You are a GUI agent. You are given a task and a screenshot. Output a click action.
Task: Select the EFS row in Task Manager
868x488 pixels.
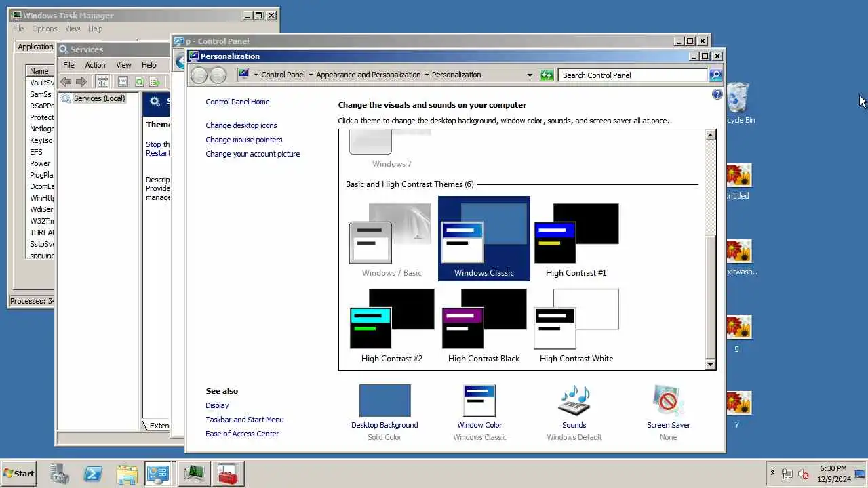coord(41,152)
